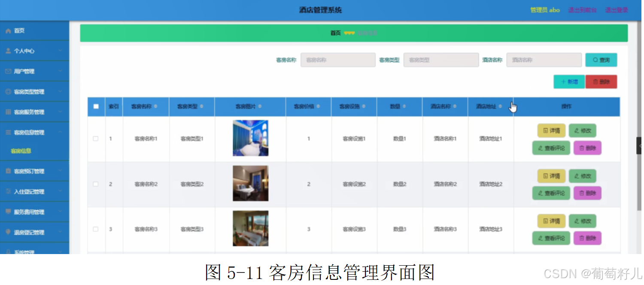This screenshot has height=285, width=644.
Task: Collapse the 客房信息管理 sidebar section
Action: (x=34, y=132)
